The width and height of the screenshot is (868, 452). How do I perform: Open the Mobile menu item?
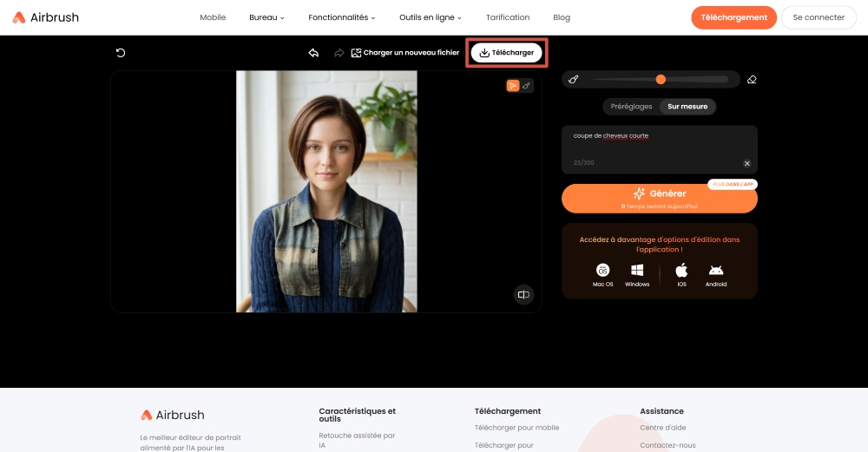tap(213, 17)
